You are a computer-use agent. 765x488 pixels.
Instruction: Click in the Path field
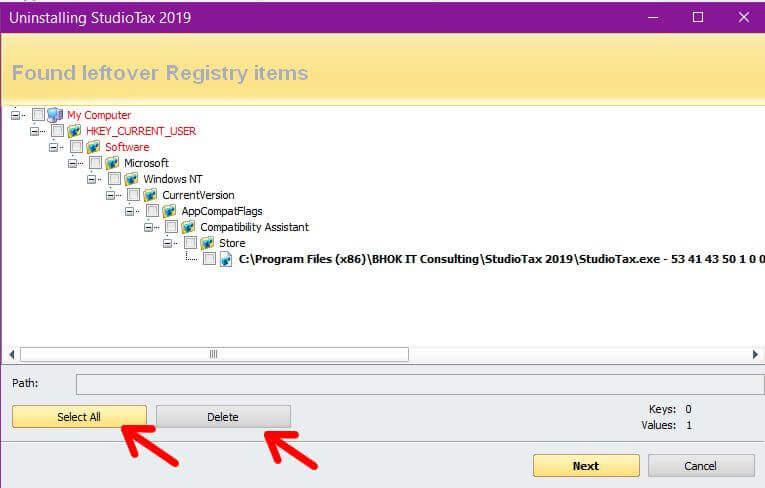click(x=420, y=385)
